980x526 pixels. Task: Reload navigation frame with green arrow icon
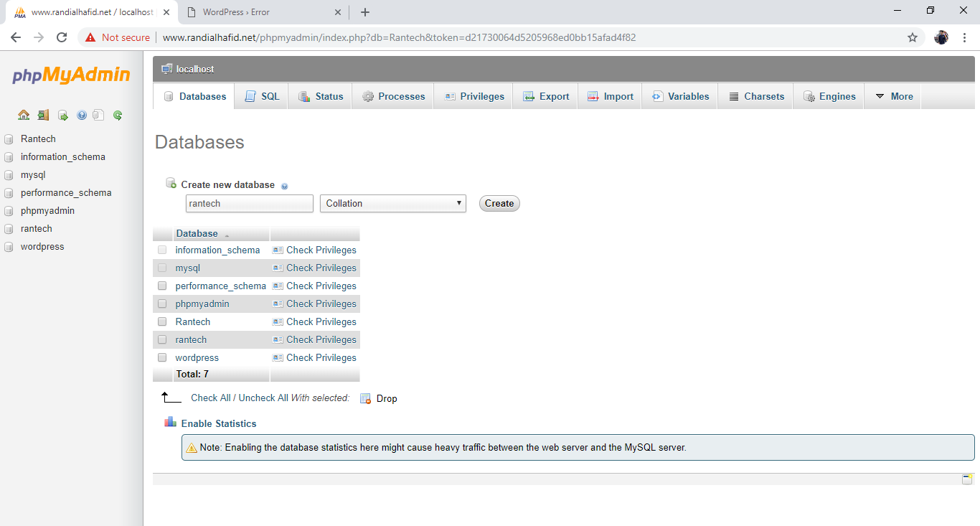click(118, 115)
